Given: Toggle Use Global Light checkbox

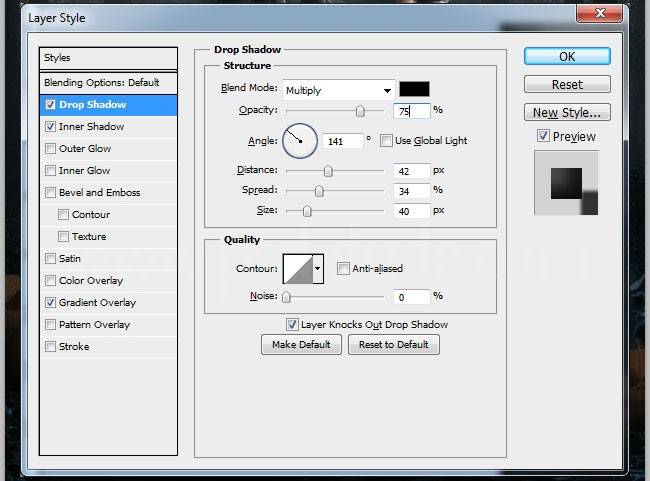Looking at the screenshot, I should [386, 141].
